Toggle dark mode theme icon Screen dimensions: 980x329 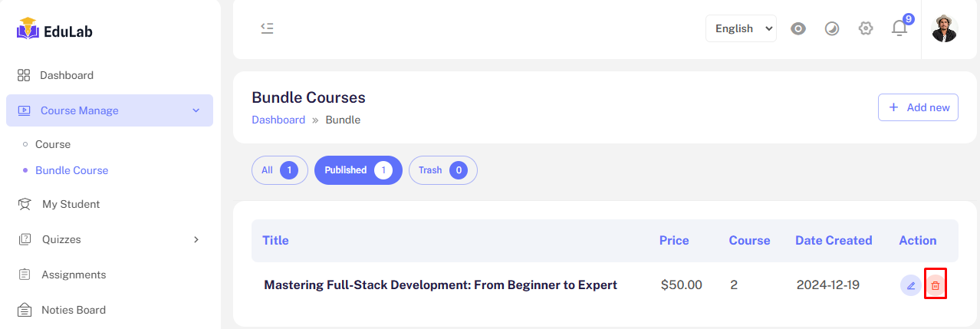[832, 28]
